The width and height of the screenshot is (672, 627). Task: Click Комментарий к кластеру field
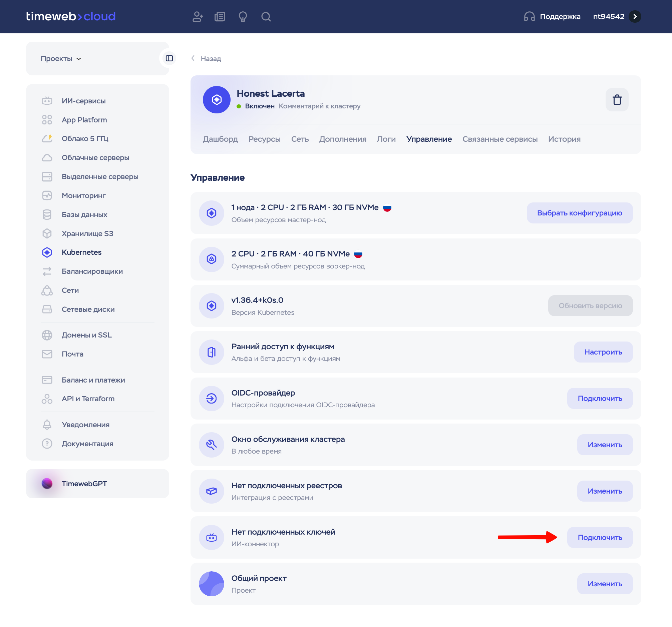319,106
